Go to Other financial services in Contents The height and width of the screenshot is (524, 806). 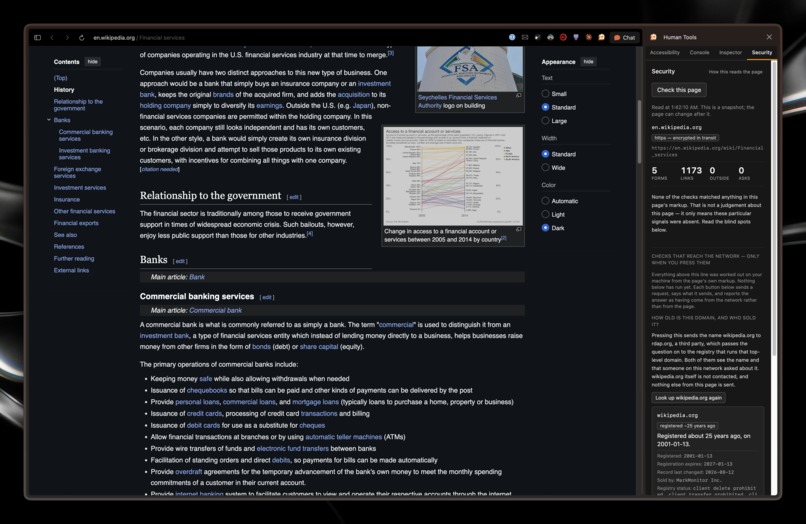84,211
